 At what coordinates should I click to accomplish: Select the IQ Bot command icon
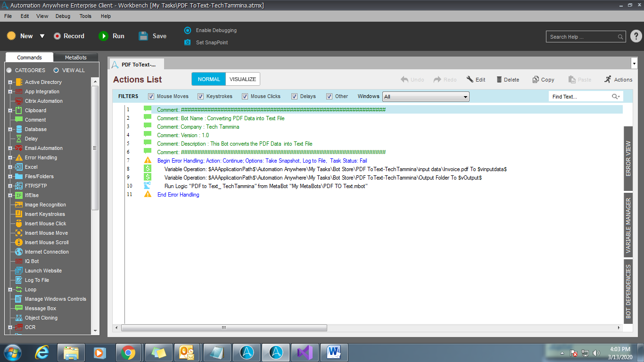pyautogui.click(x=19, y=261)
